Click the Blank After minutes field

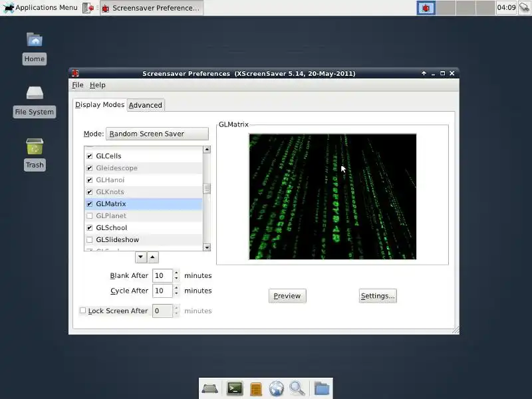click(x=162, y=275)
